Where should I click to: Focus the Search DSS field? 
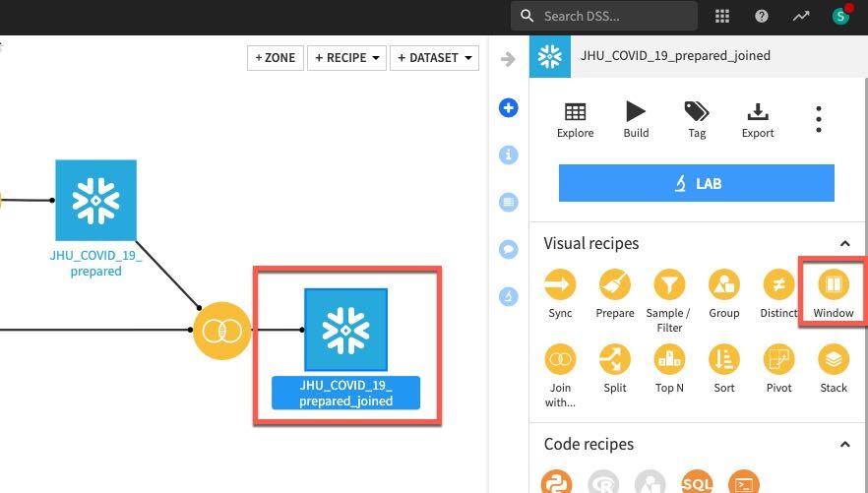click(x=604, y=16)
